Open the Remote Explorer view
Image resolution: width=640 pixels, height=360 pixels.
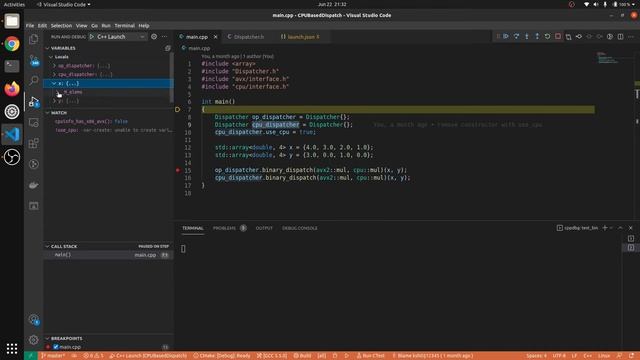[x=34, y=122]
